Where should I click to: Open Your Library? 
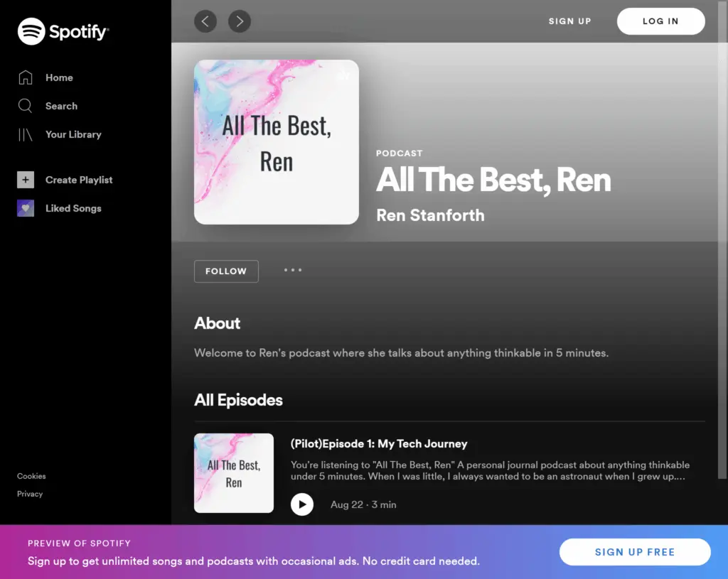(x=73, y=134)
